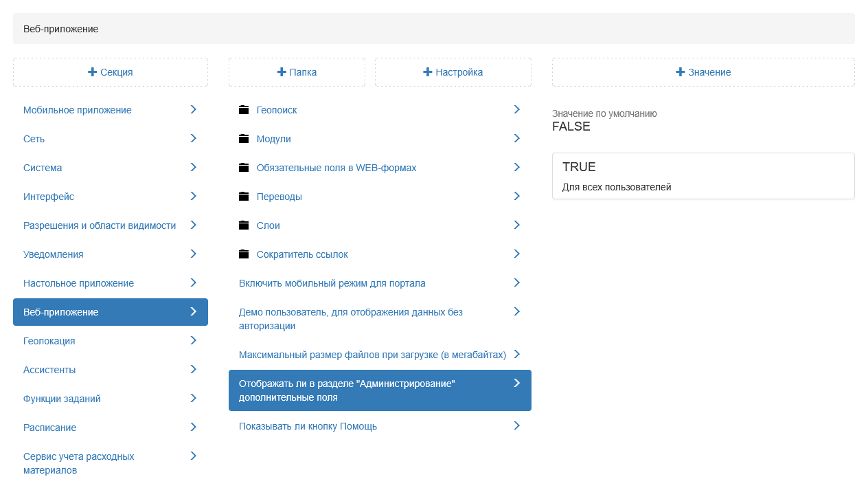
Task: Open Сервис учета расходных материалов section
Action: (x=79, y=463)
